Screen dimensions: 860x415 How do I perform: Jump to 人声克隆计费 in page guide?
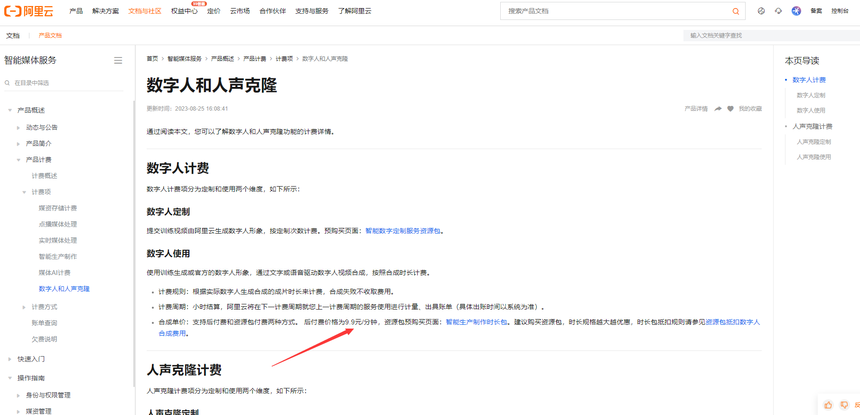812,127
